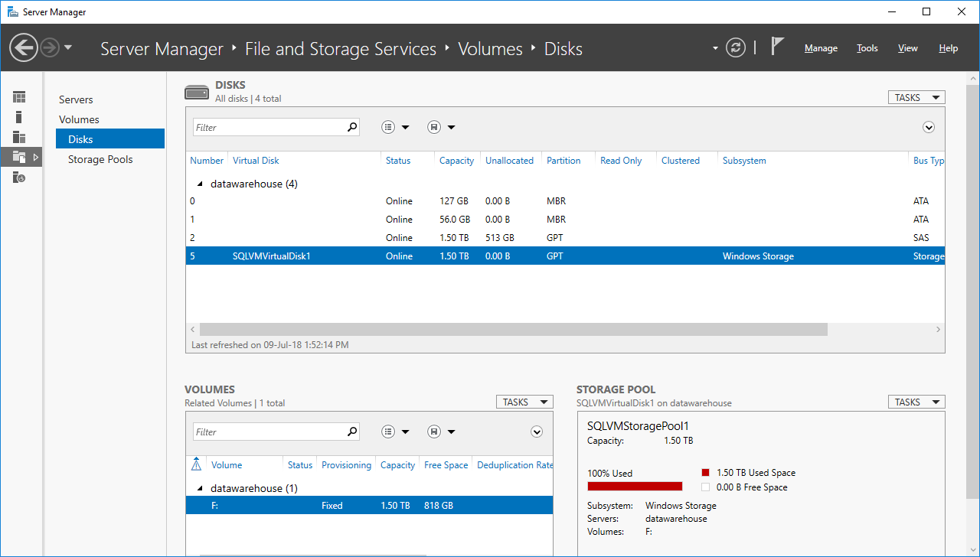
Task: Select the All Servers sidebar icon
Action: pyautogui.click(x=19, y=137)
